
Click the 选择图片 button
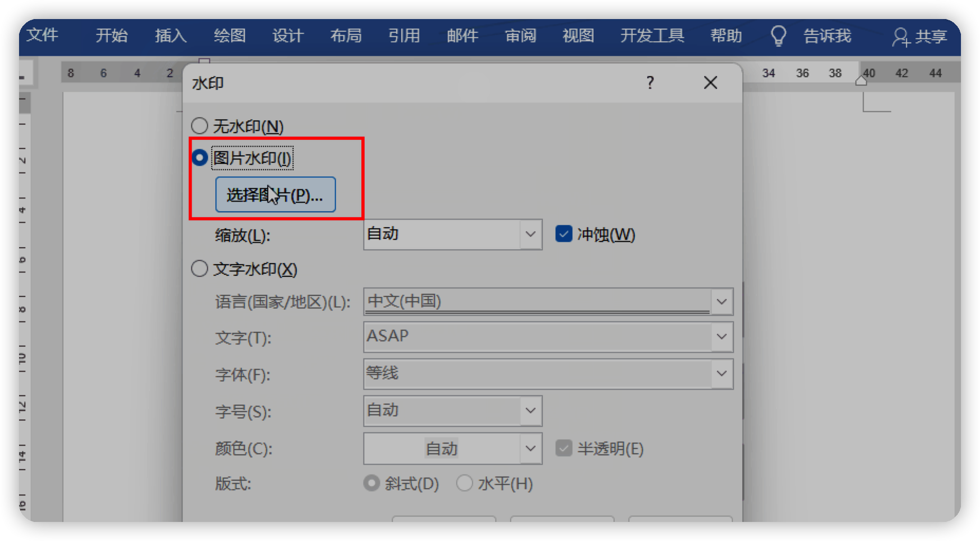[x=275, y=195]
